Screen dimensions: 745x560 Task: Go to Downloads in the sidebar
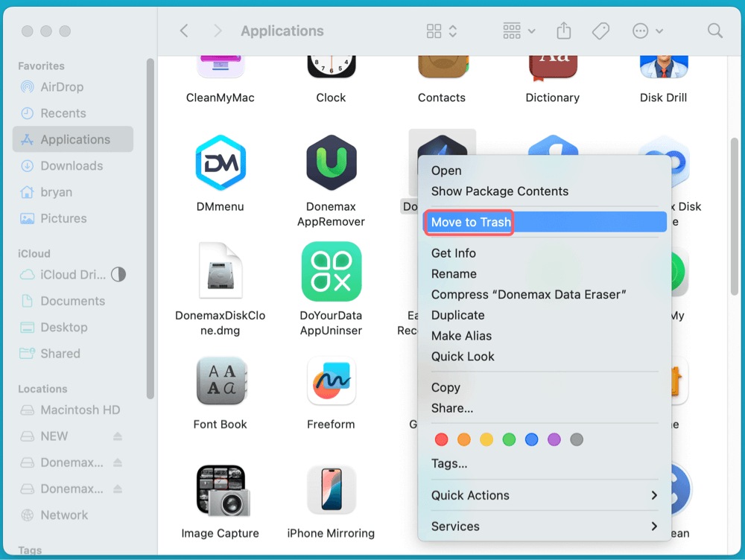[x=72, y=166]
